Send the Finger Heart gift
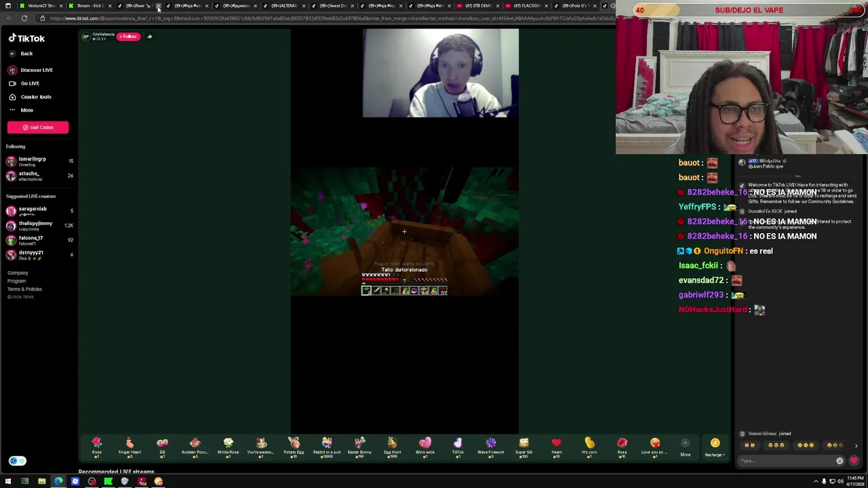This screenshot has width=868, height=488. [130, 447]
